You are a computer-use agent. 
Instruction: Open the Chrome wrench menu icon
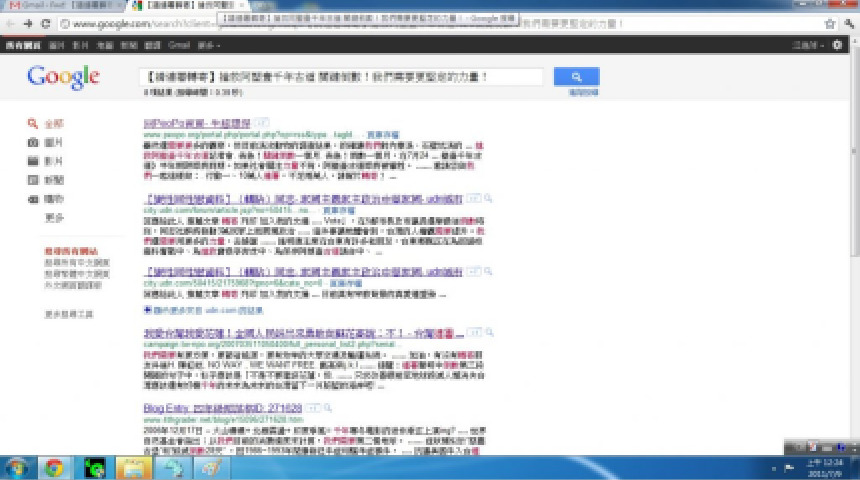[x=847, y=23]
